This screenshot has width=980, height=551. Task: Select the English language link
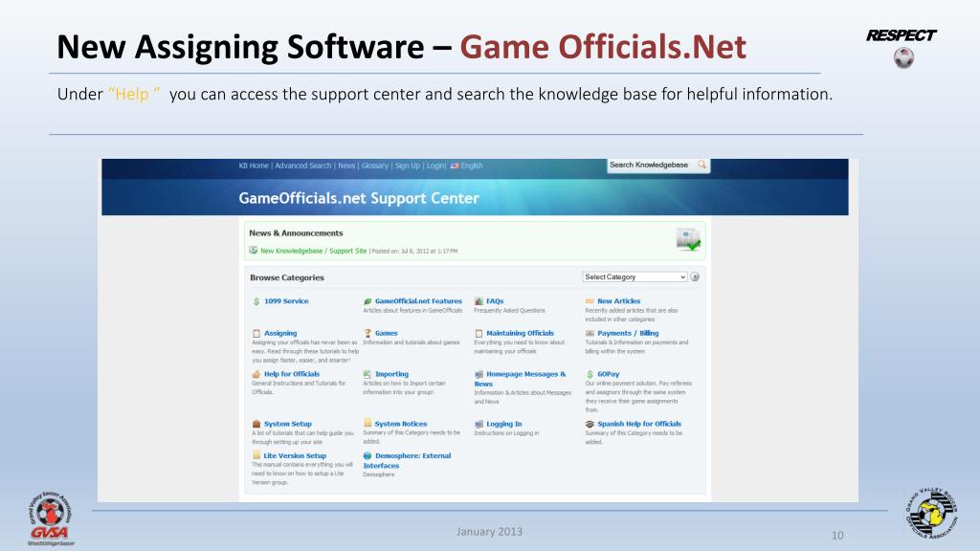coord(472,165)
